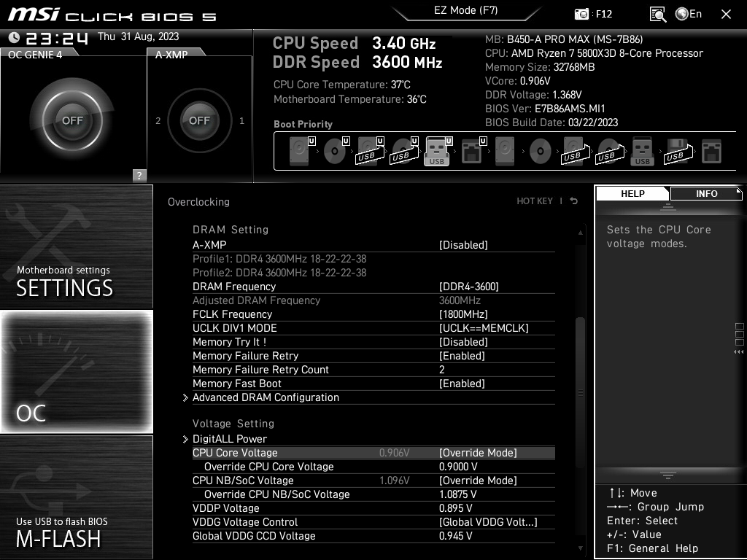Select the legacy CD/DVD boot icon without U badge
This screenshot has height=560, width=747.
point(541,152)
